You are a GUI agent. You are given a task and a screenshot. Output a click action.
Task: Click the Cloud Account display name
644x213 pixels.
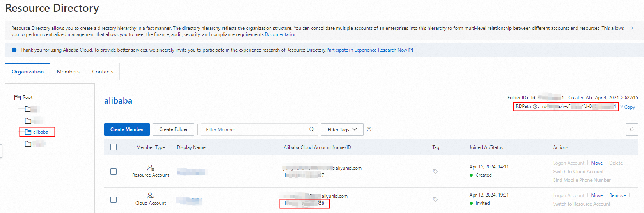[x=189, y=200]
